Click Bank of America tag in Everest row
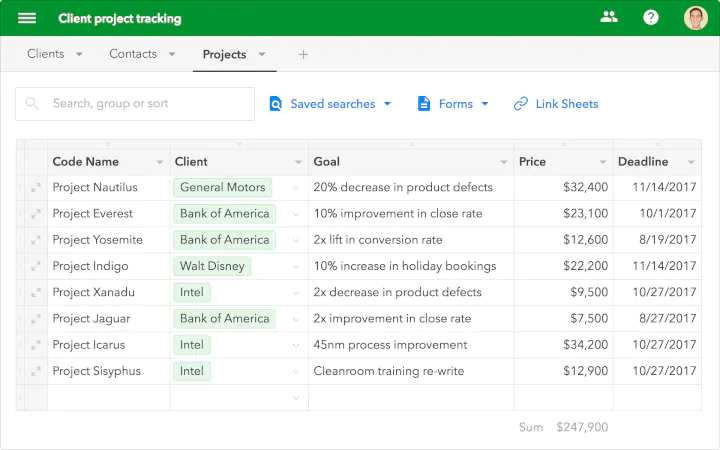 click(x=225, y=214)
